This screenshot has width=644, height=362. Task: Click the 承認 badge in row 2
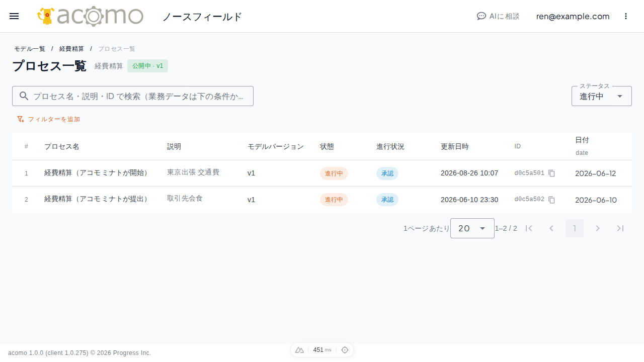(387, 200)
